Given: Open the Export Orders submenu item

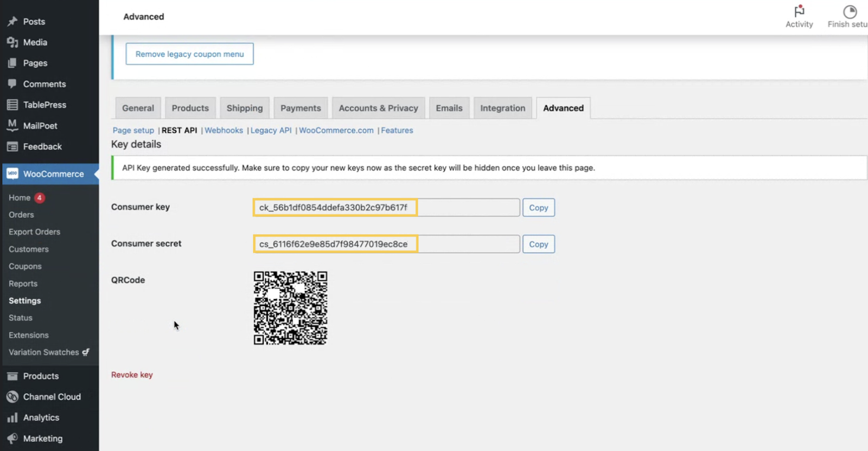Looking at the screenshot, I should pyautogui.click(x=35, y=232).
